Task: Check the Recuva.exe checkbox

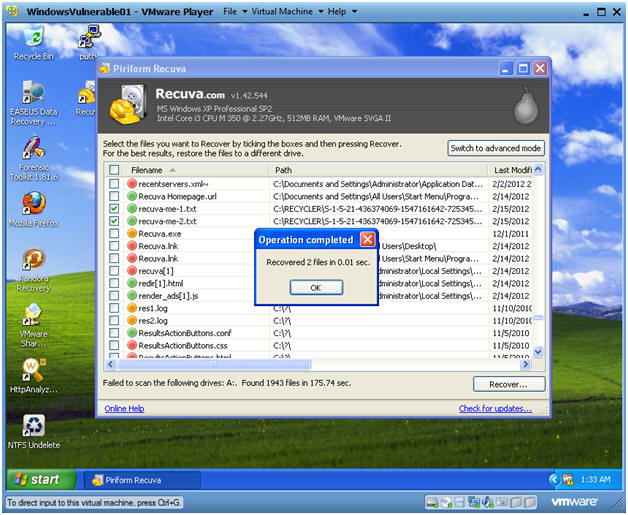Action: 114,233
